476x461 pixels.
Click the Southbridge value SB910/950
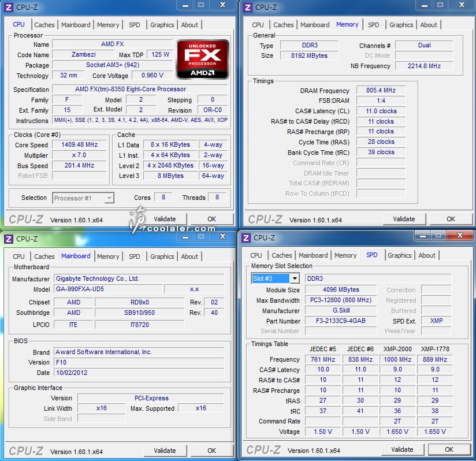(139, 313)
